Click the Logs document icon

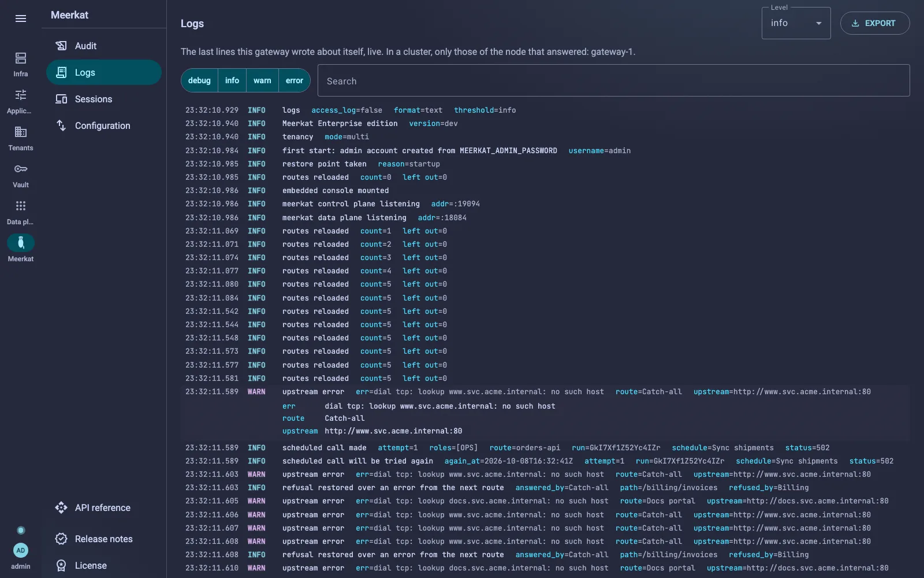coord(61,72)
